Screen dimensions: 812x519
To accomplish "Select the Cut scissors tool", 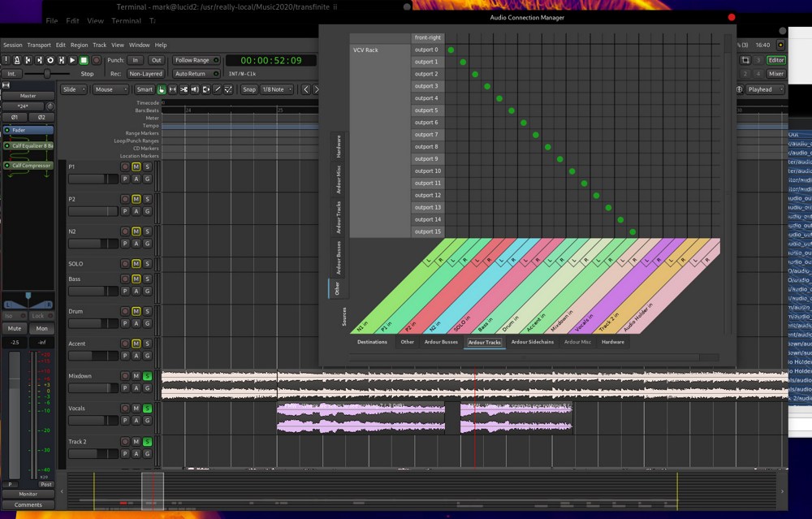I will tap(184, 89).
